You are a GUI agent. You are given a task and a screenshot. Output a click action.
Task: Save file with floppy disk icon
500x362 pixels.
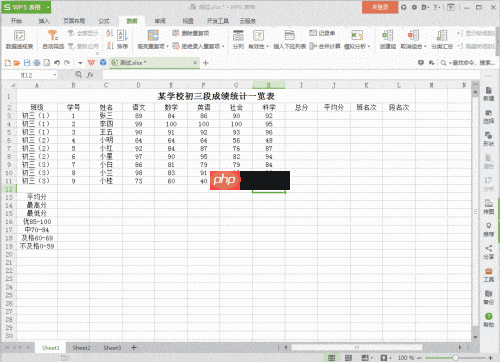tap(27, 63)
